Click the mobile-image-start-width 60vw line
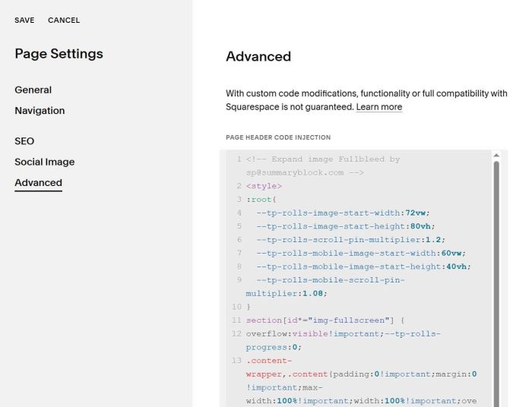532x407 pixels. (360, 253)
